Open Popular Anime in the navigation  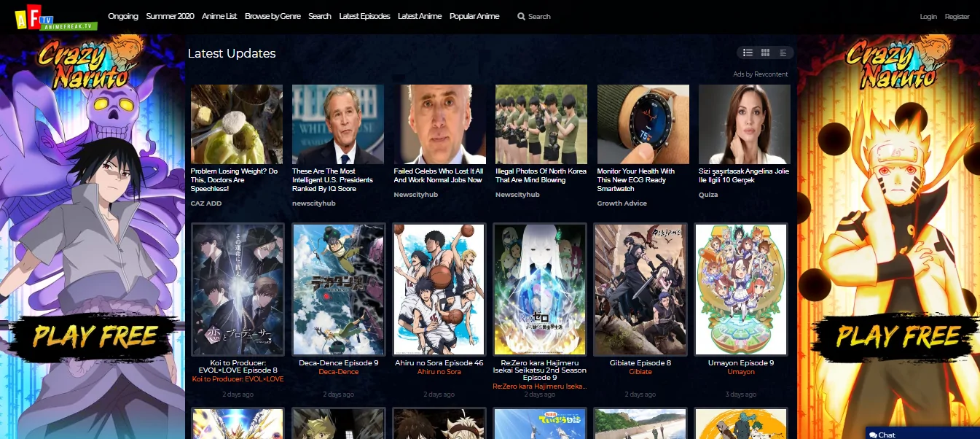click(x=474, y=16)
